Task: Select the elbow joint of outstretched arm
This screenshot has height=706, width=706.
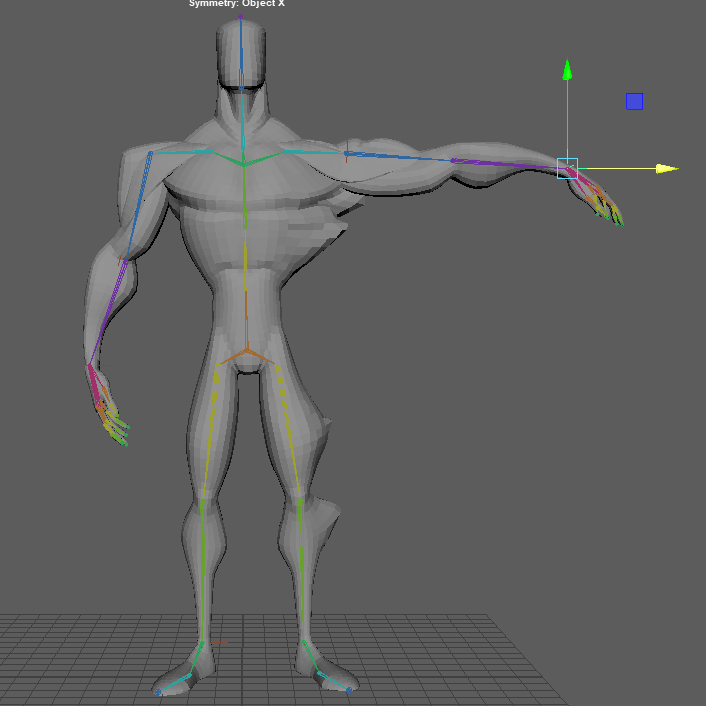Action: pyautogui.click(x=452, y=160)
